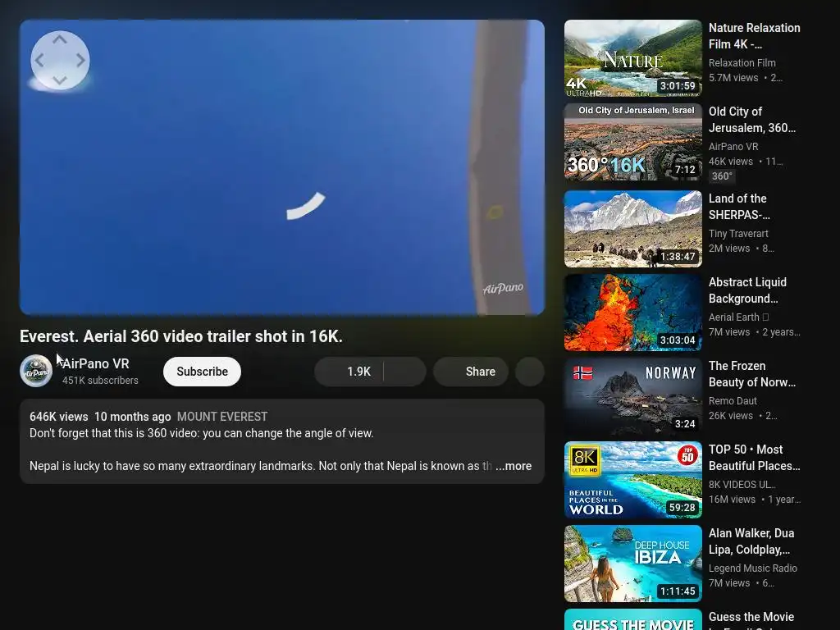The height and width of the screenshot is (630, 840).
Task: Click TOP 50 Most Beautiful Places title
Action: coord(755,457)
